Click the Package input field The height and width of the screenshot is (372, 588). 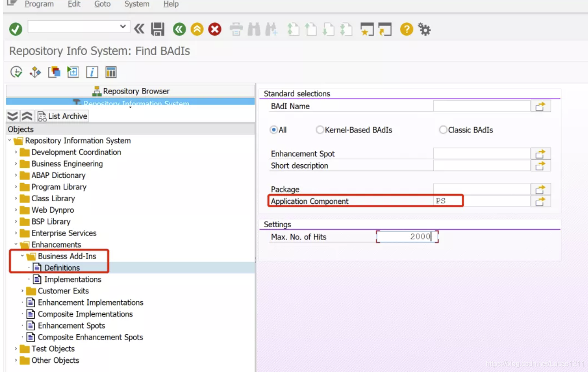(x=482, y=189)
